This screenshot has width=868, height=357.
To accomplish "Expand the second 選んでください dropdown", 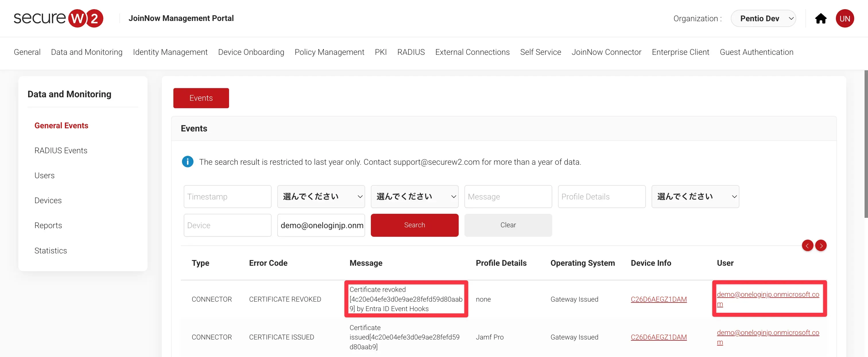I will coord(414,196).
